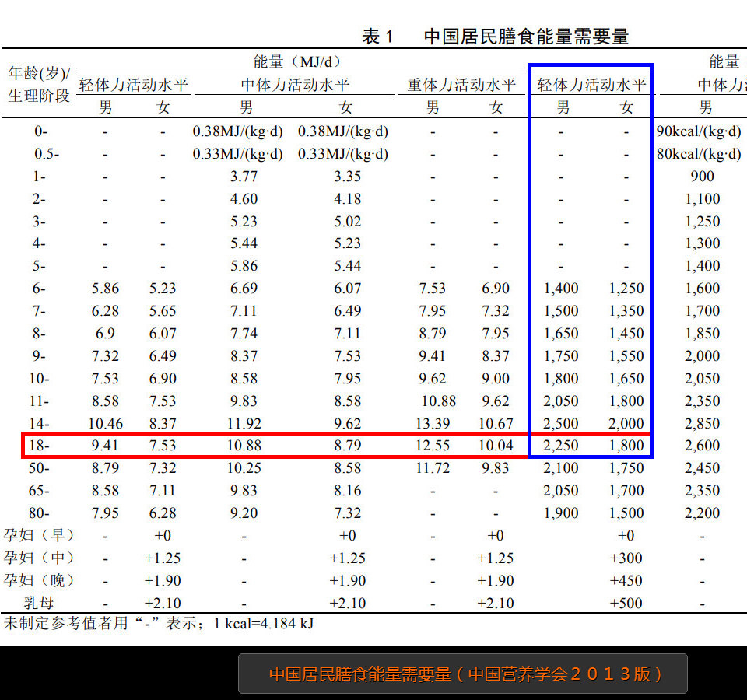Viewport: 747px width, 700px height.
Task: Click the footnote text about 1 kcal=4.184 kJ
Action: (159, 624)
